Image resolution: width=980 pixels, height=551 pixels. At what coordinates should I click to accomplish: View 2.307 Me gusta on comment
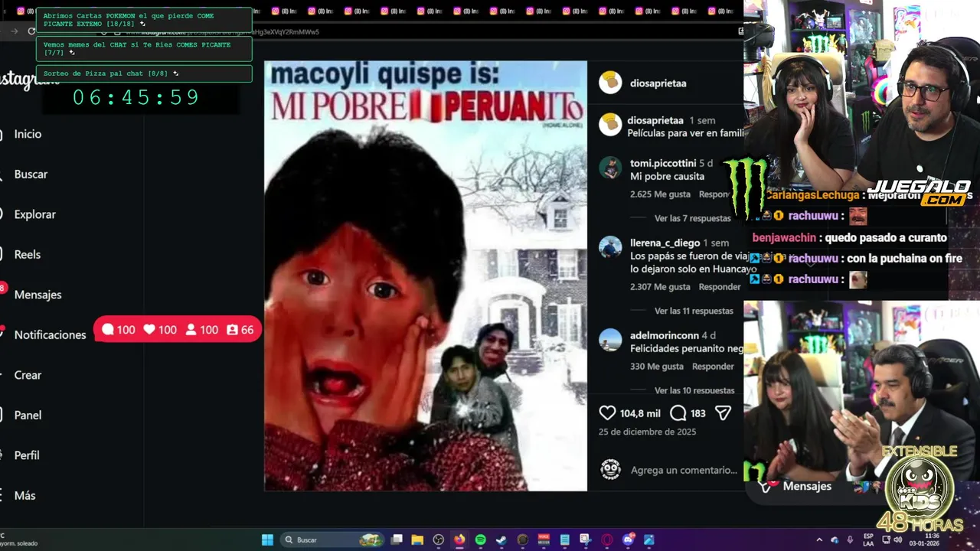click(x=660, y=287)
